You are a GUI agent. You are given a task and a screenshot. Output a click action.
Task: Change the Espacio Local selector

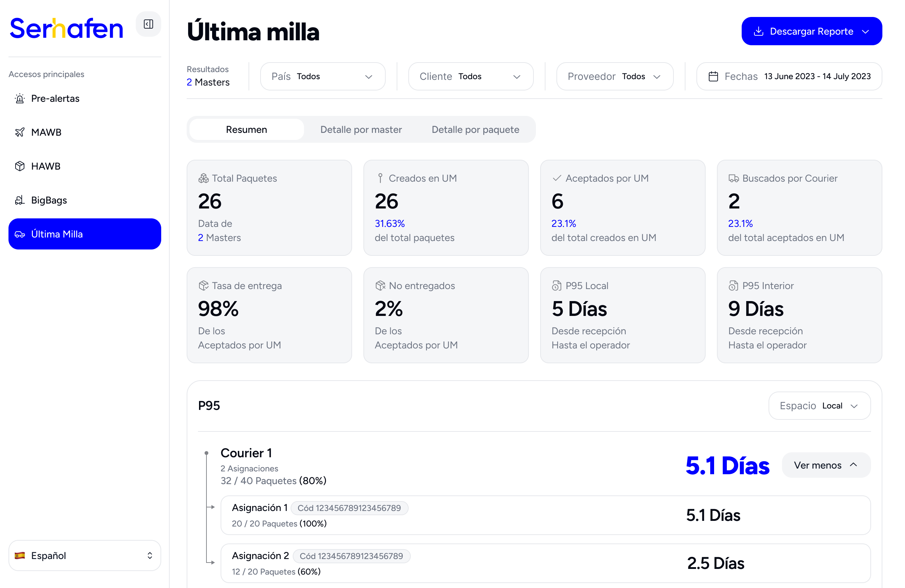click(819, 406)
